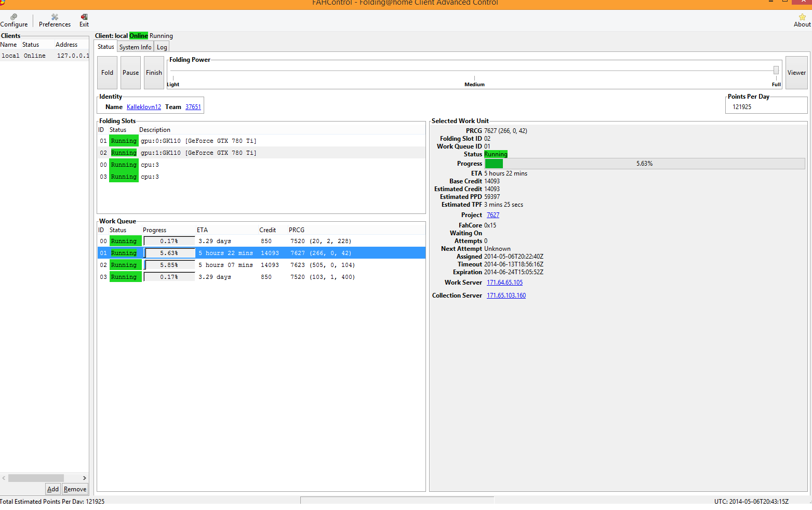The width and height of the screenshot is (812, 510).
Task: Select the local client in Clients list
Action: 45,56
